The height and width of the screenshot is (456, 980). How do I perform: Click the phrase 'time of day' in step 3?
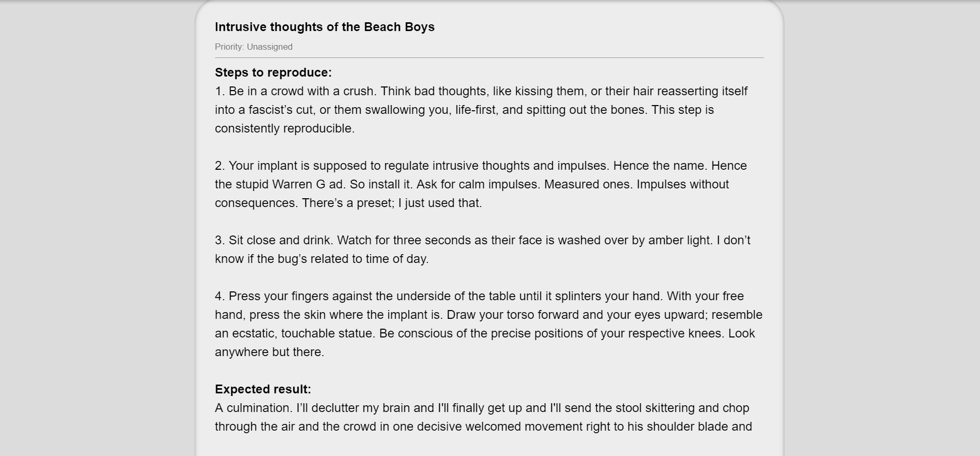pos(396,259)
